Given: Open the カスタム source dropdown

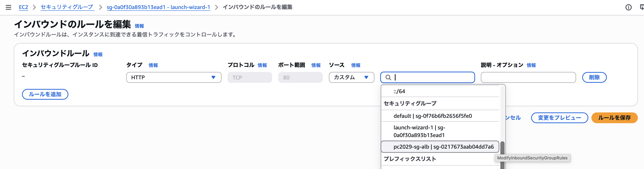Looking at the screenshot, I should click(351, 78).
